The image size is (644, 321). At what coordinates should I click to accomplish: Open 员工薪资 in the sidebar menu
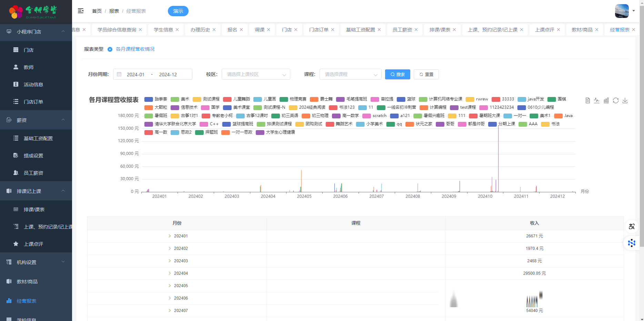[x=36, y=173]
